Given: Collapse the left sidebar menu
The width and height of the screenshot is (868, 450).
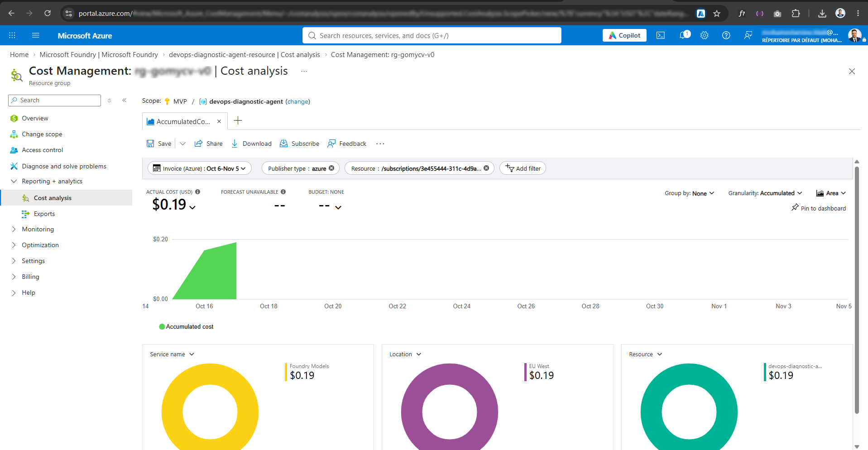Looking at the screenshot, I should click(x=124, y=101).
